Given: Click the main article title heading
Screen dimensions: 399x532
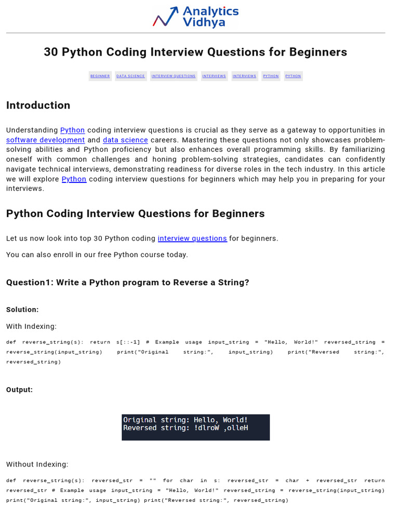Looking at the screenshot, I should pyautogui.click(x=195, y=52).
